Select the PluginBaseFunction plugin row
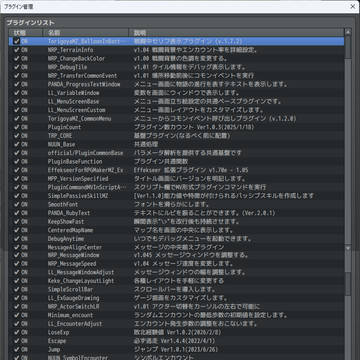The height and width of the screenshot is (360, 360). click(x=177, y=161)
